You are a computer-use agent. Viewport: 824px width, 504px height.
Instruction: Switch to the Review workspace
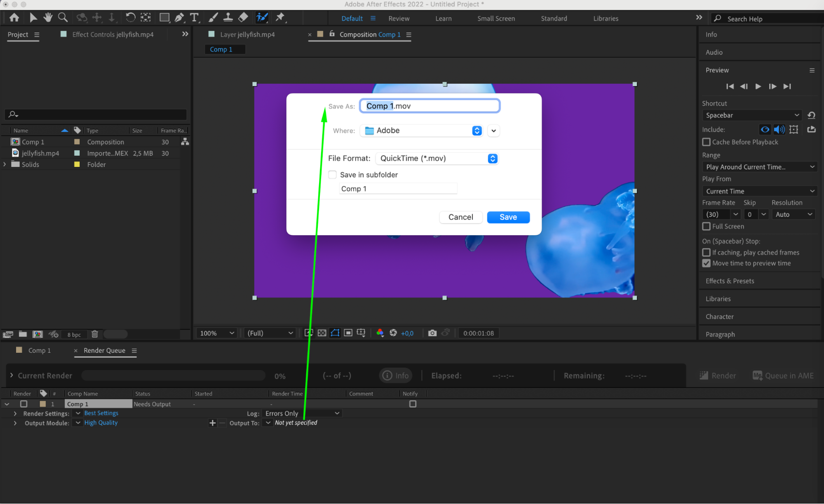point(399,19)
